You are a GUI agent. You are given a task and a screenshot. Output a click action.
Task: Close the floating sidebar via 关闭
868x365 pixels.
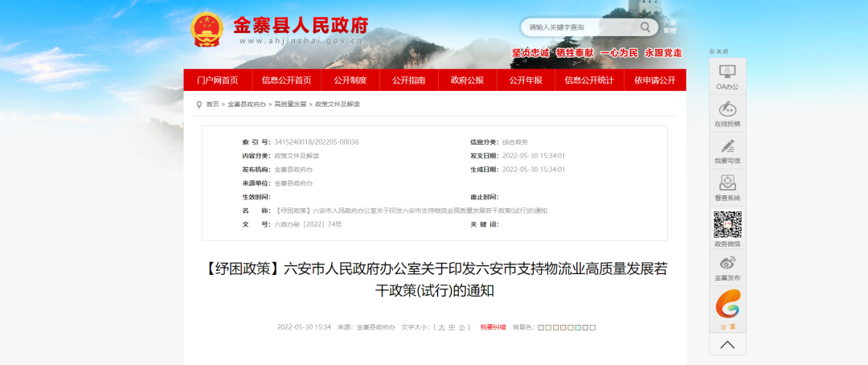tap(719, 51)
